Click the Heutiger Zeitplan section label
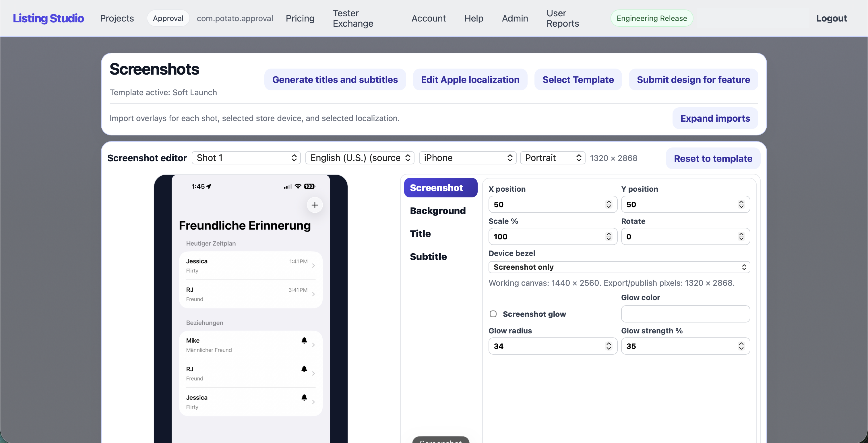This screenshot has width=868, height=443. click(211, 243)
